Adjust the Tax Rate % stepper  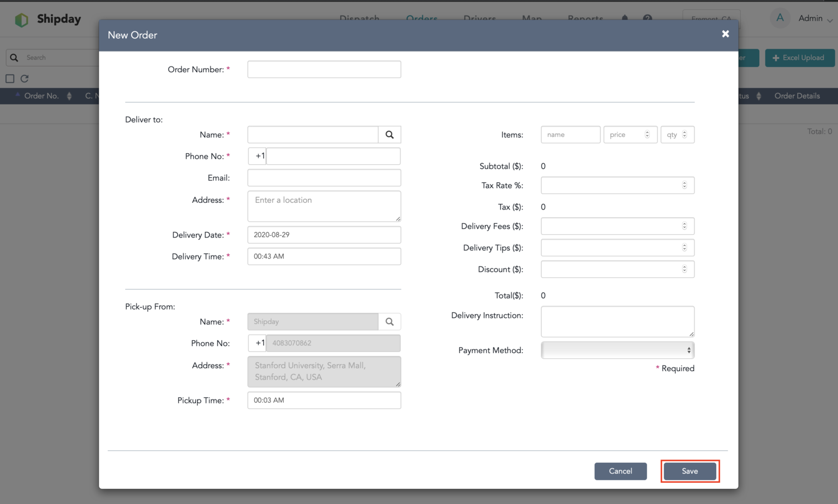pos(684,186)
